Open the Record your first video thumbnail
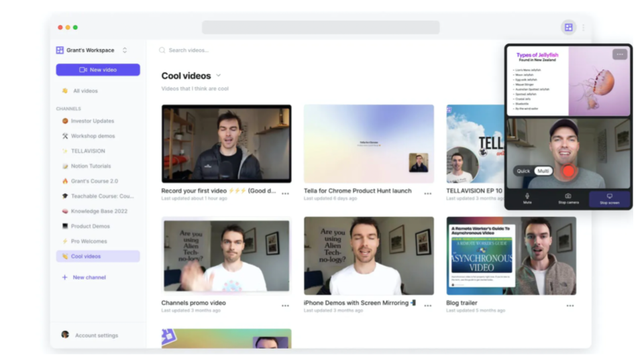The height and width of the screenshot is (362, 644). click(x=226, y=143)
